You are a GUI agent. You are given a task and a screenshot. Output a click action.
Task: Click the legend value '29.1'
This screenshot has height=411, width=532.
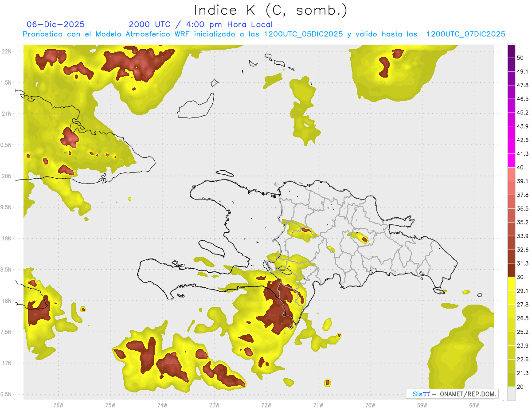coord(523,291)
